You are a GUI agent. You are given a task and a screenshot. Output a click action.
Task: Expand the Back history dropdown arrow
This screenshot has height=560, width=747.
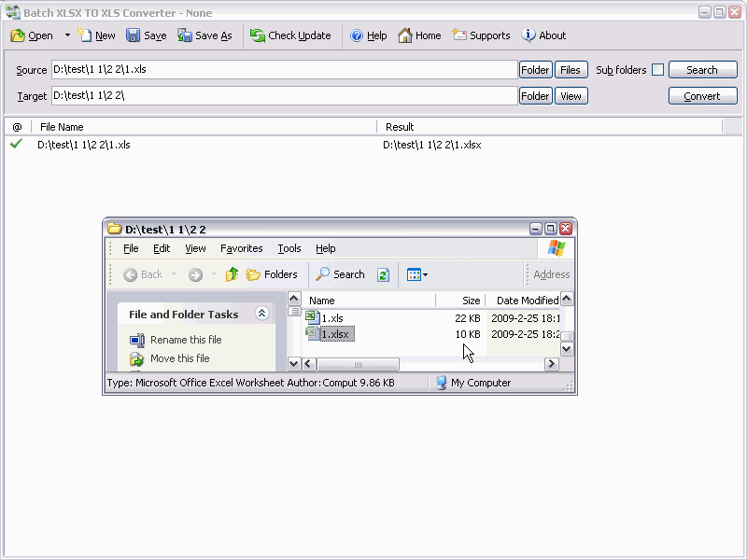coord(174,274)
